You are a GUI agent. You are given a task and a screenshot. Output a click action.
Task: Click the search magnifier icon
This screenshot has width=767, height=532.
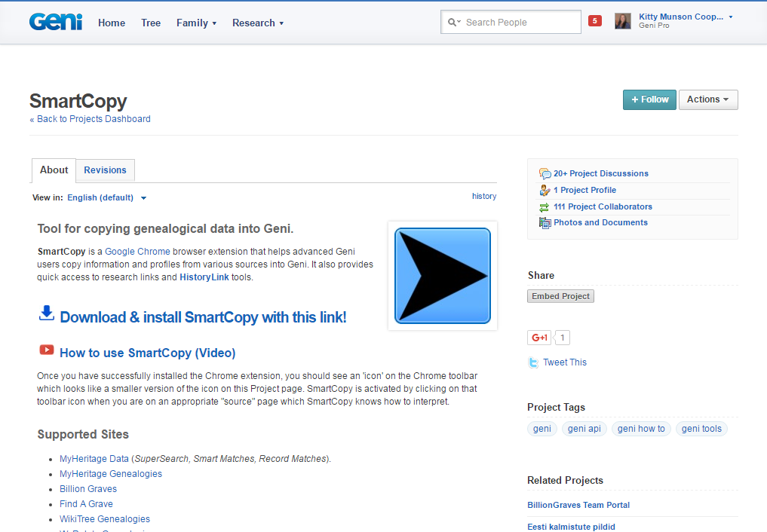[453, 22]
